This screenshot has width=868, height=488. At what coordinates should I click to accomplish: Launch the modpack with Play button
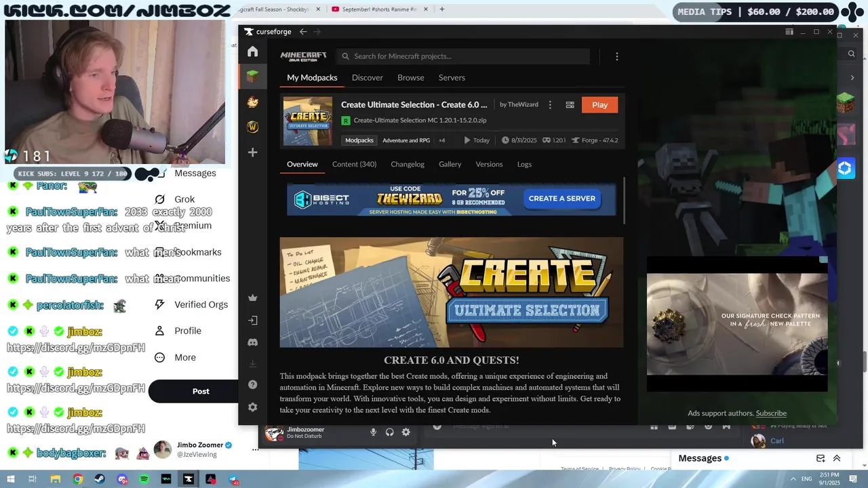point(599,105)
